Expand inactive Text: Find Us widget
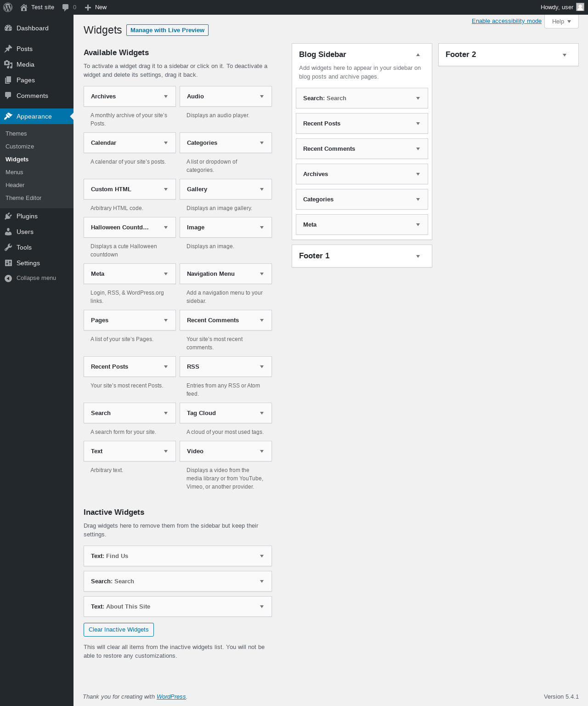 pos(262,556)
